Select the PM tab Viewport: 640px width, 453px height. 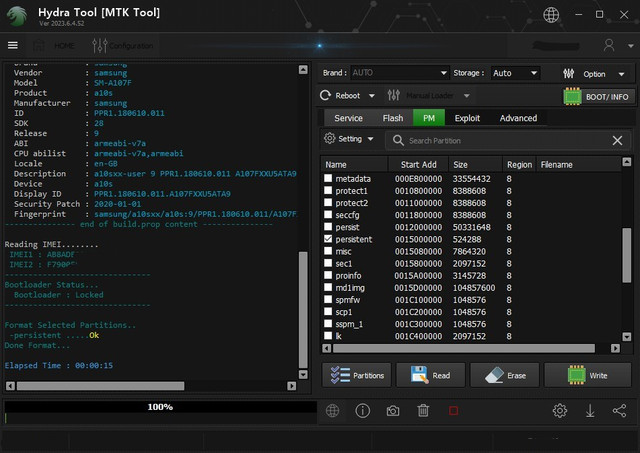tap(429, 118)
